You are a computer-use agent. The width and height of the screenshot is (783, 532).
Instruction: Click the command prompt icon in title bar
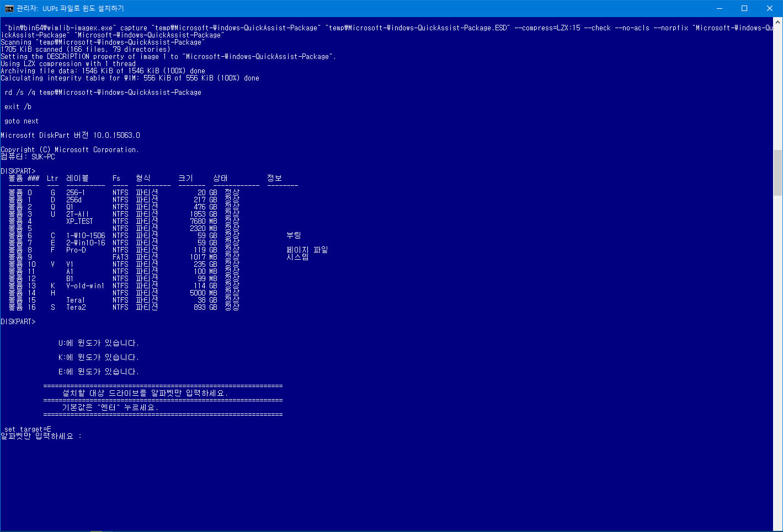coord(9,8)
